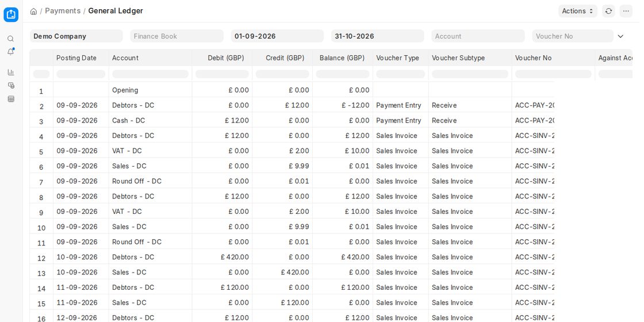Select ACC-PAY voucher number in row 2
This screenshot has height=322, width=644.
(x=534, y=105)
